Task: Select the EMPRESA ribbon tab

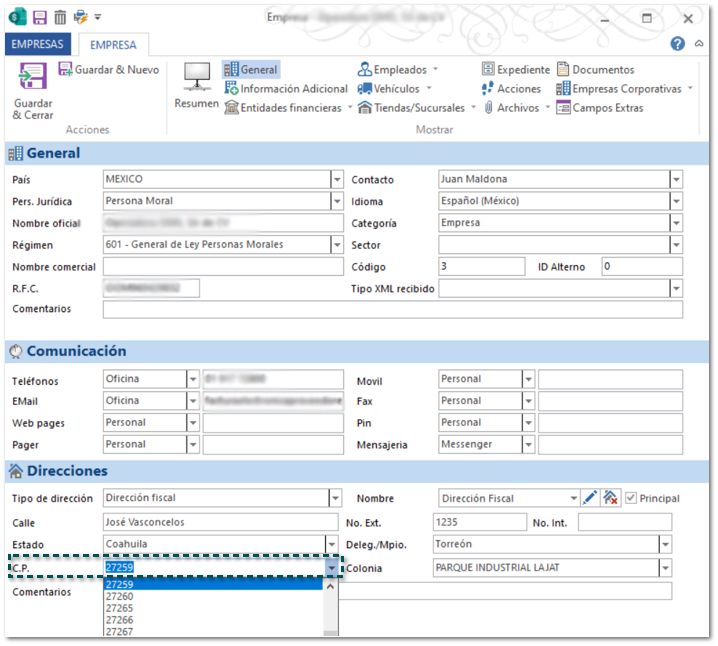Action: (x=113, y=44)
